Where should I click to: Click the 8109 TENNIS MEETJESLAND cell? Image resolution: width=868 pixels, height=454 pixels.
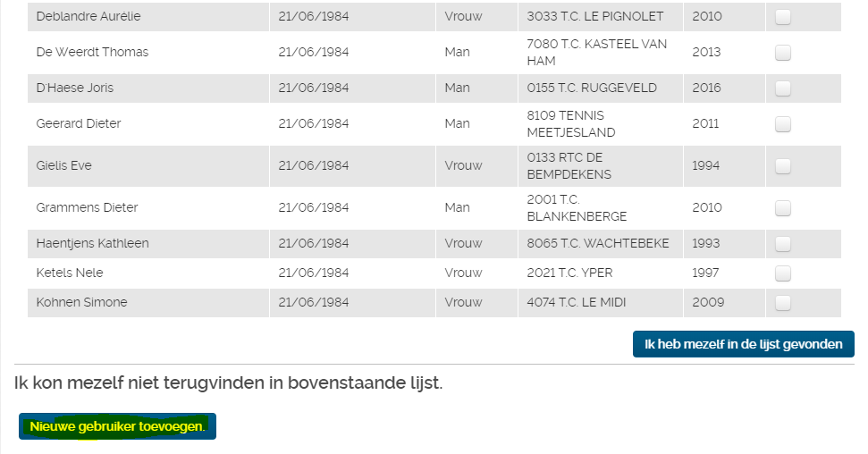click(x=600, y=124)
